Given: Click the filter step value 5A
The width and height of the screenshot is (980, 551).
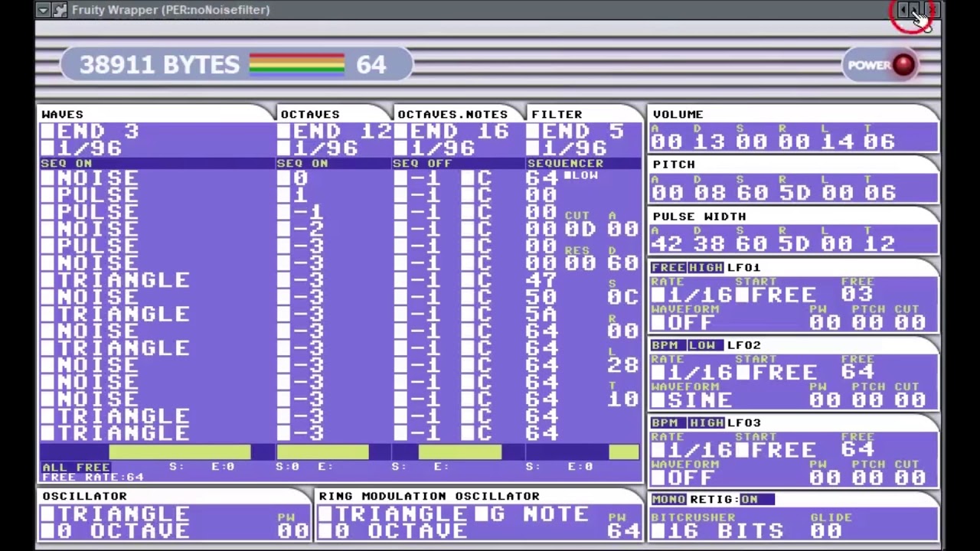Looking at the screenshot, I should [x=541, y=314].
